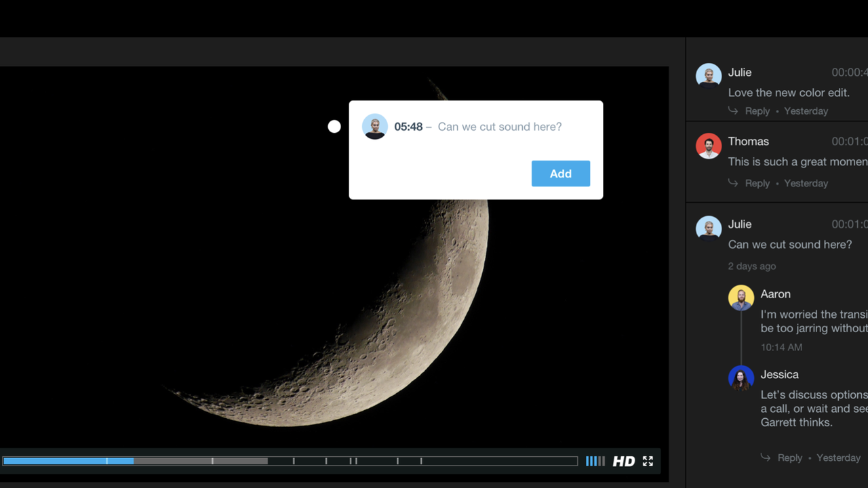Click Julie's avatar on the color edit comment
This screenshot has width=868, height=488.
709,76
